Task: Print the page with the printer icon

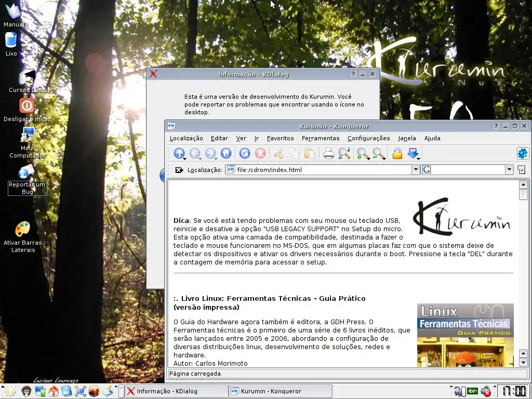Action: click(328, 153)
